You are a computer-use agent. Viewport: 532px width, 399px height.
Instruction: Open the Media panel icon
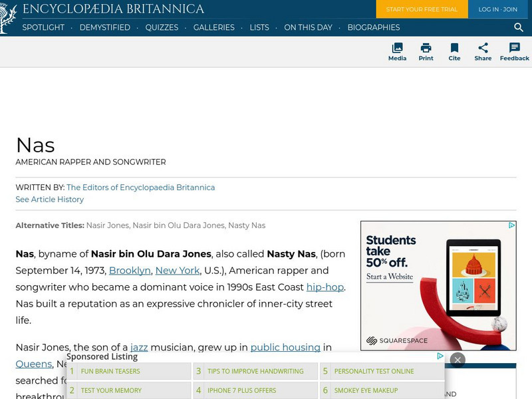397,52
